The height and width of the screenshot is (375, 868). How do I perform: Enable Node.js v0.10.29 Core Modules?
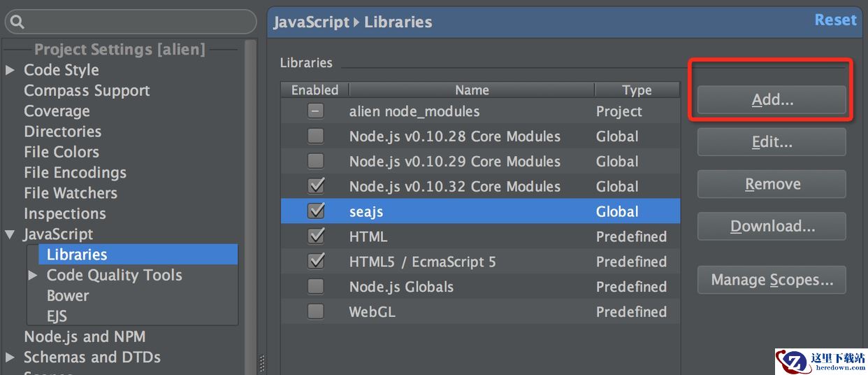316,162
